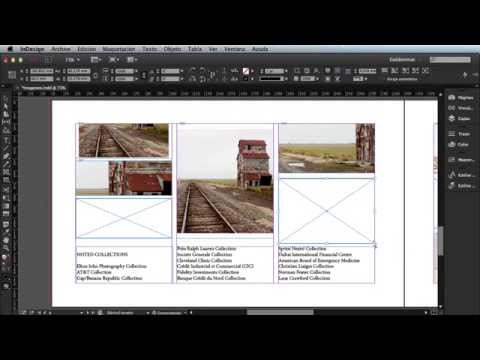Select the Type tool

pyautogui.click(x=6, y=140)
